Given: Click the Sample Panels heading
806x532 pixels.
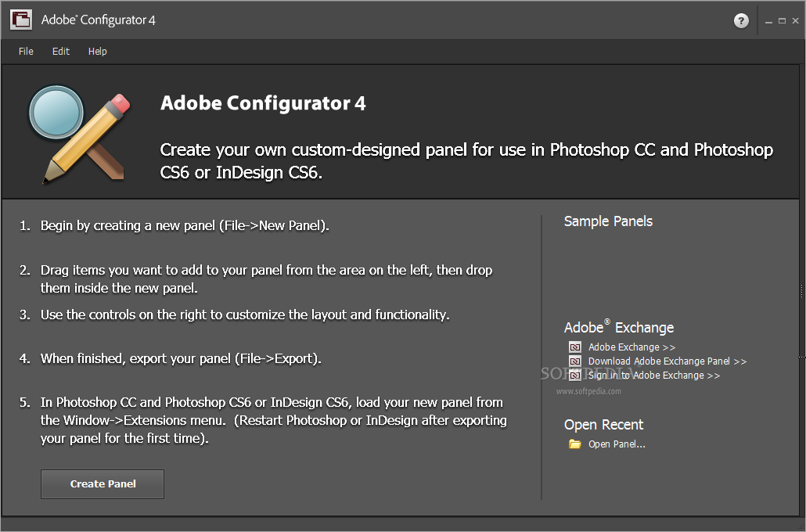Looking at the screenshot, I should [x=608, y=221].
